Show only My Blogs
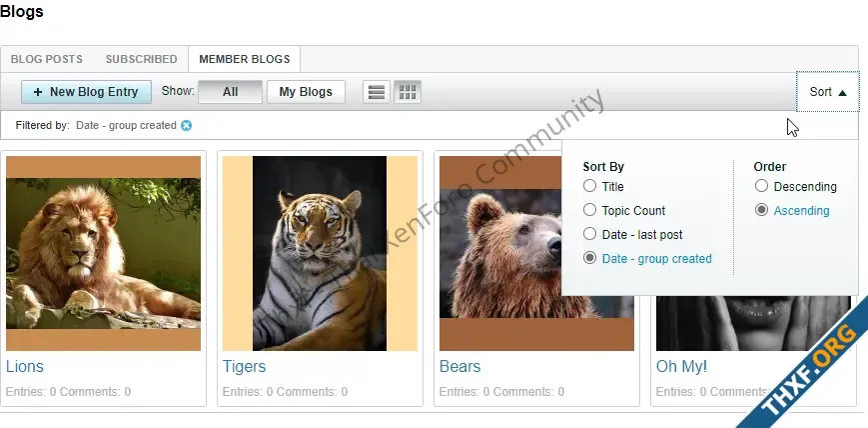The width and height of the screenshot is (868, 428). tap(306, 92)
